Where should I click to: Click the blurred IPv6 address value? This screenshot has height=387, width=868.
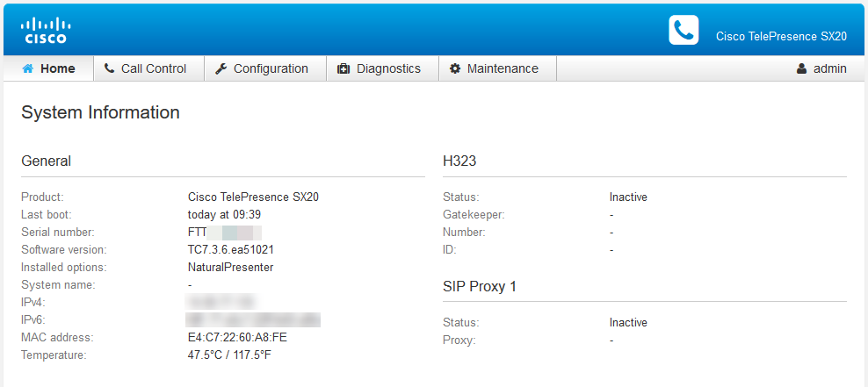tap(254, 319)
